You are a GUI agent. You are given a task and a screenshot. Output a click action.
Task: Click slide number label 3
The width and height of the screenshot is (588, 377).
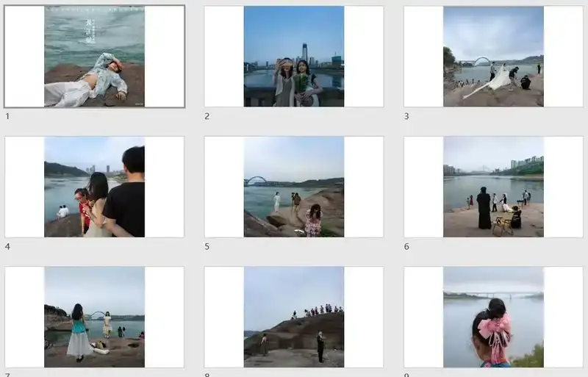[406, 116]
